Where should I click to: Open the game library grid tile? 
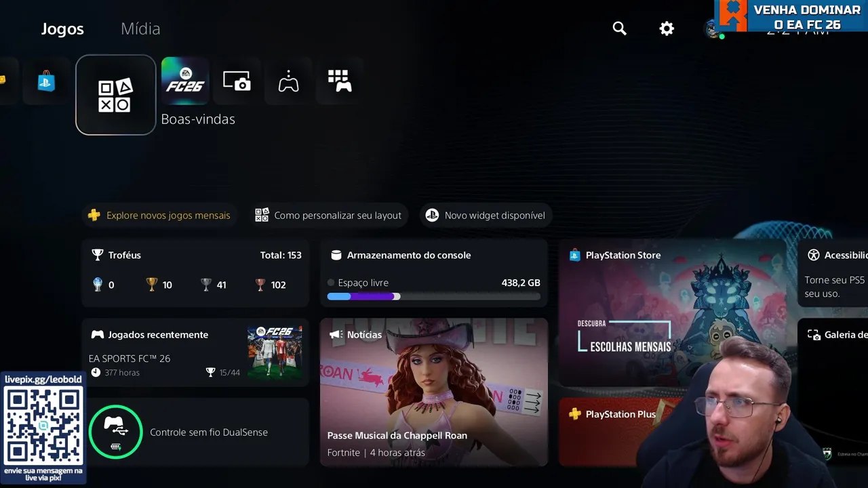[x=340, y=81]
